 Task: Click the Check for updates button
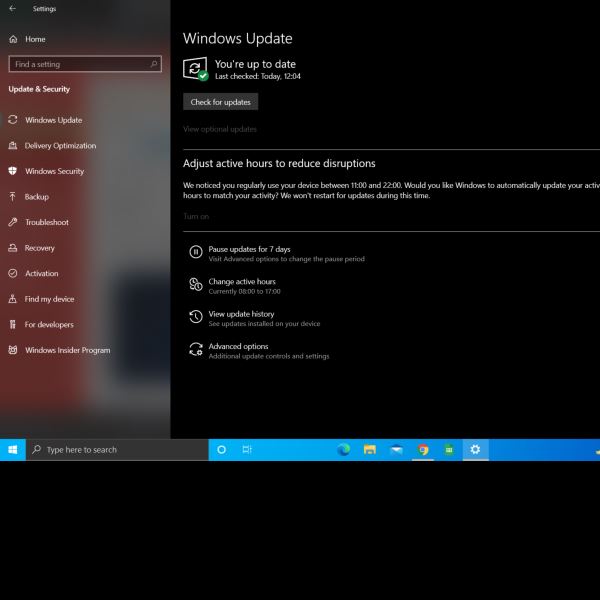(220, 102)
